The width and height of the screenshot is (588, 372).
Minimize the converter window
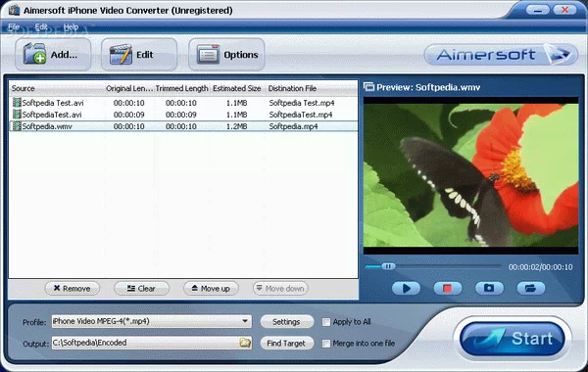538,10
